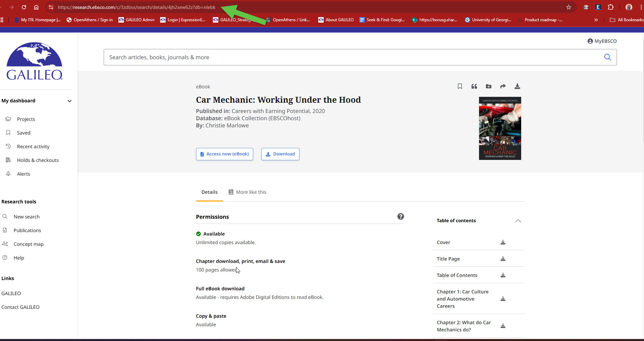The height and width of the screenshot is (341, 644).
Task: Download Chapter 2 What do Car Mechanics do
Action: 503,326
